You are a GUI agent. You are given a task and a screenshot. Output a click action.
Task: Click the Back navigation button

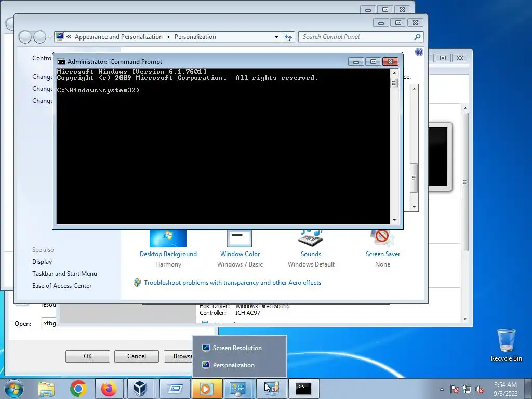pyautogui.click(x=25, y=37)
